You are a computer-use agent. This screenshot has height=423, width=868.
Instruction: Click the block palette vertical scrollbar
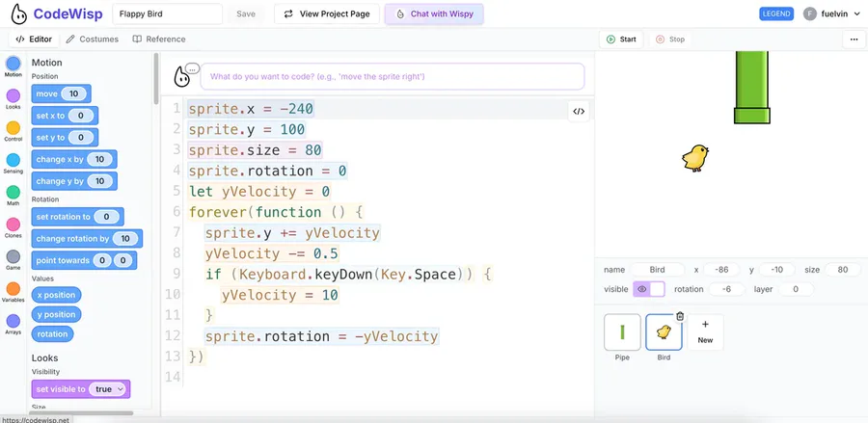click(156, 78)
